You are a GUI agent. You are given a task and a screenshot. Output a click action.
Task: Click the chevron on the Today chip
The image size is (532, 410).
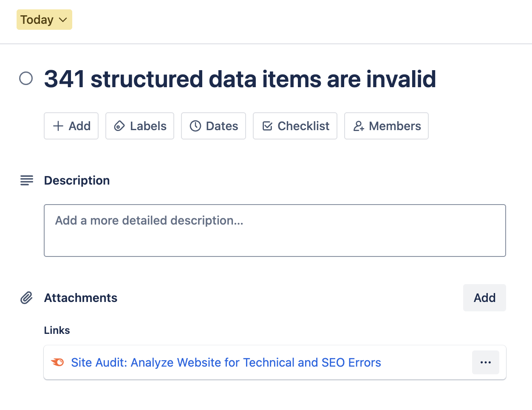click(62, 20)
